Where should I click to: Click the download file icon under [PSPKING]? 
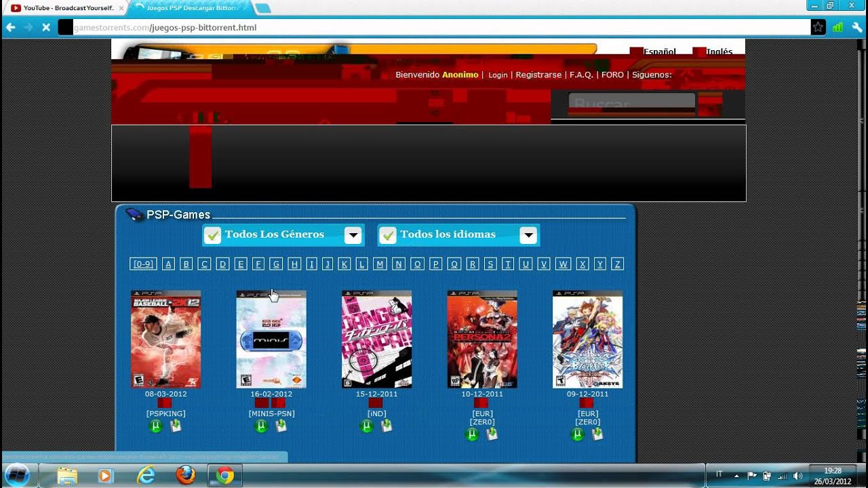click(x=175, y=426)
